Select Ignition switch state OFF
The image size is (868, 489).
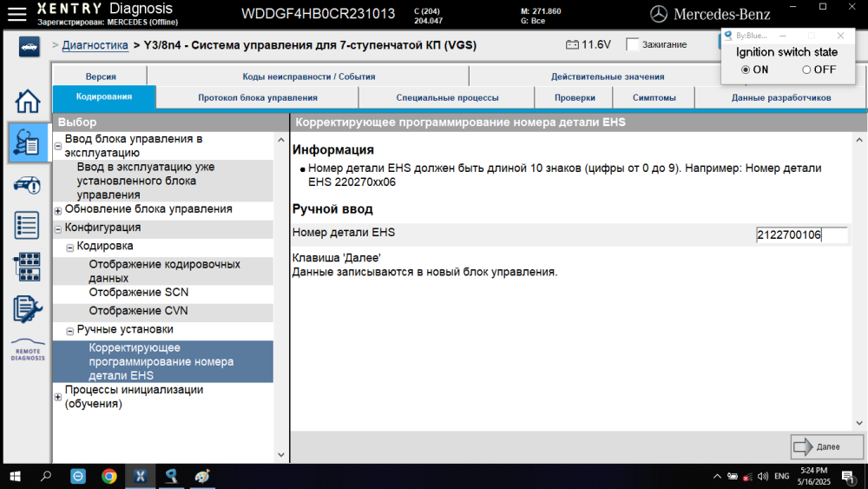click(806, 69)
